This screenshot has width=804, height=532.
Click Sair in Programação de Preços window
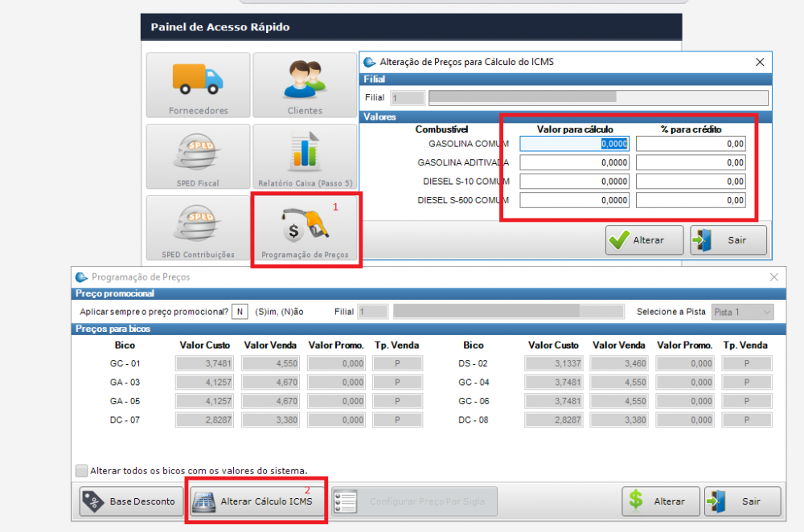click(x=742, y=501)
